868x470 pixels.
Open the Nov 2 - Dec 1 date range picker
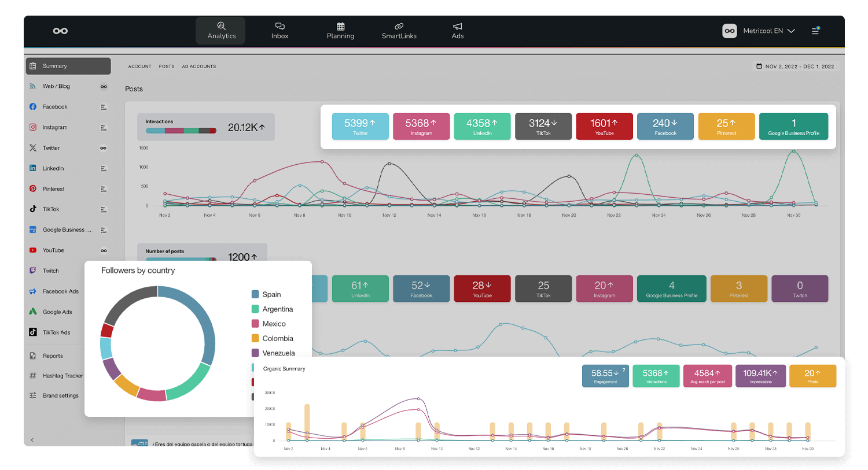click(x=795, y=66)
